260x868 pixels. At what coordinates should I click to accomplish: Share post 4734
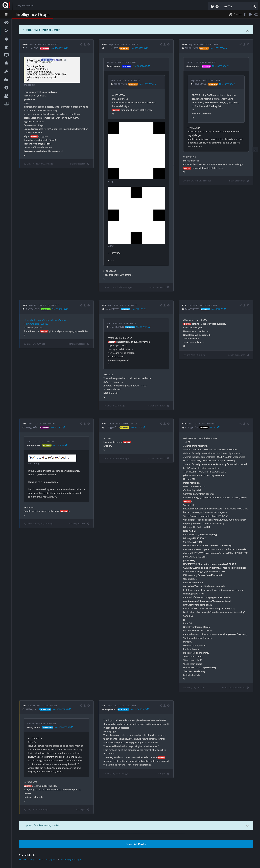pos(81,45)
